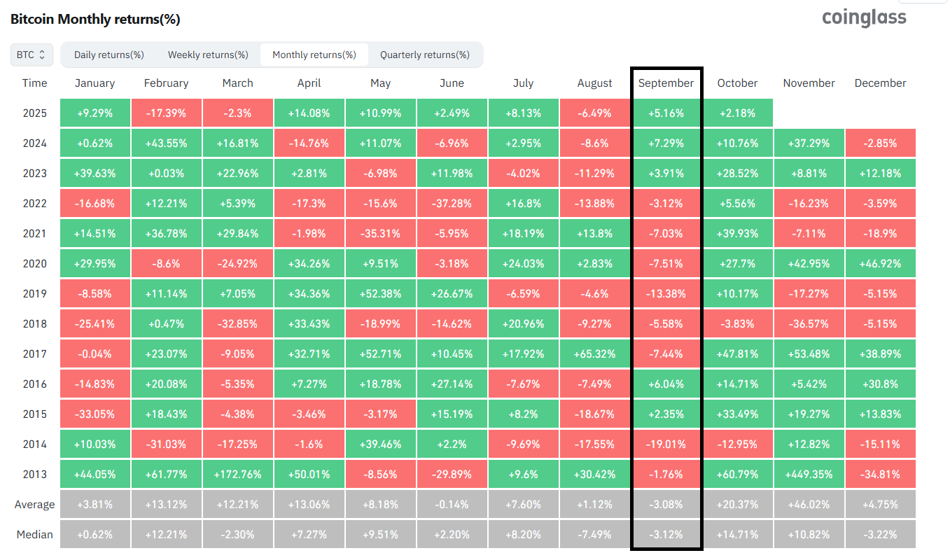This screenshot has height=560, width=950.
Task: Switch to Quarterly returns(%) tab
Action: [x=425, y=55]
